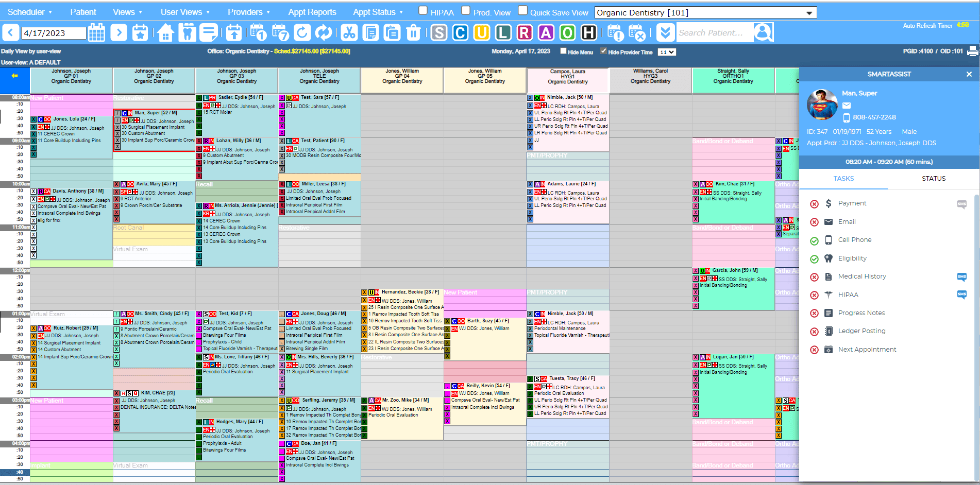Click the home icon in toolbar
The width and height of the screenshot is (980, 485).
[x=165, y=33]
